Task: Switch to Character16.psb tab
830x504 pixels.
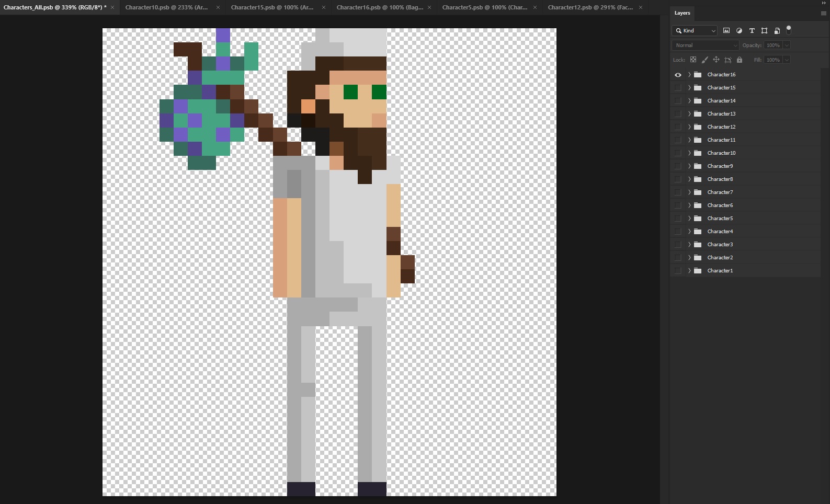Action: 380,7
